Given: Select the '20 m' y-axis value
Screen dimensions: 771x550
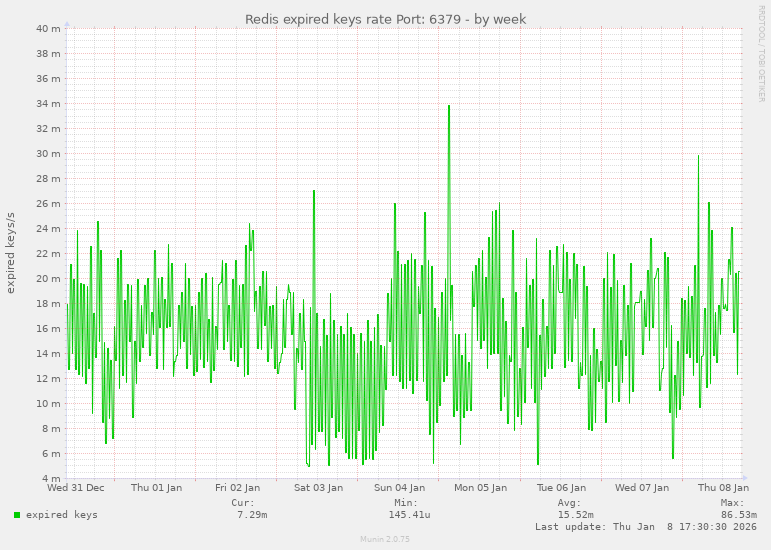Looking at the screenshot, I should (x=48, y=279).
